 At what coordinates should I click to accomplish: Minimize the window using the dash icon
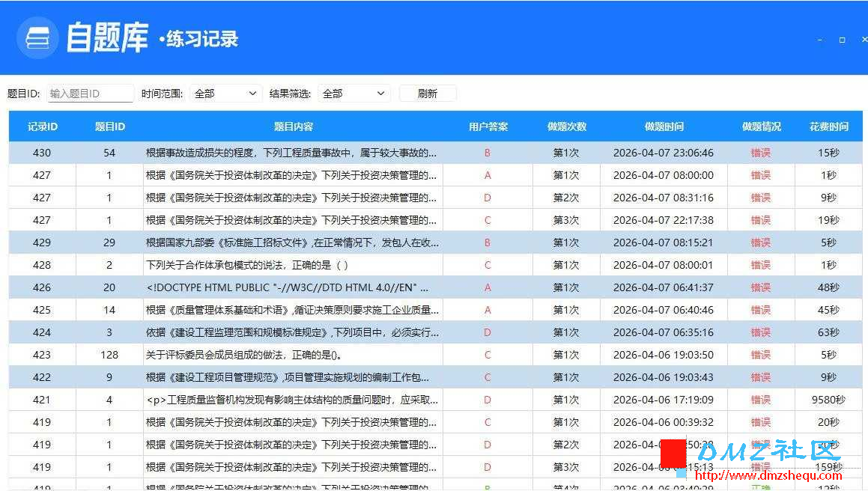820,40
